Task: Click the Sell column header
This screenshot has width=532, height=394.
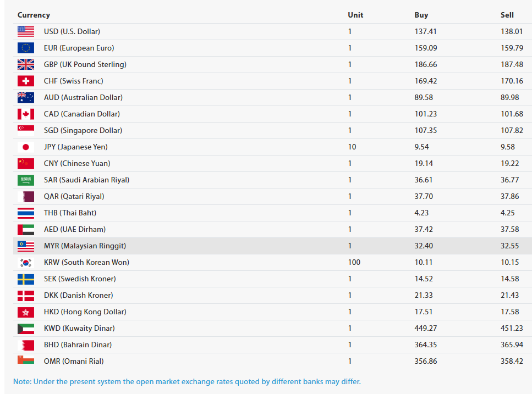Action: [x=507, y=15]
